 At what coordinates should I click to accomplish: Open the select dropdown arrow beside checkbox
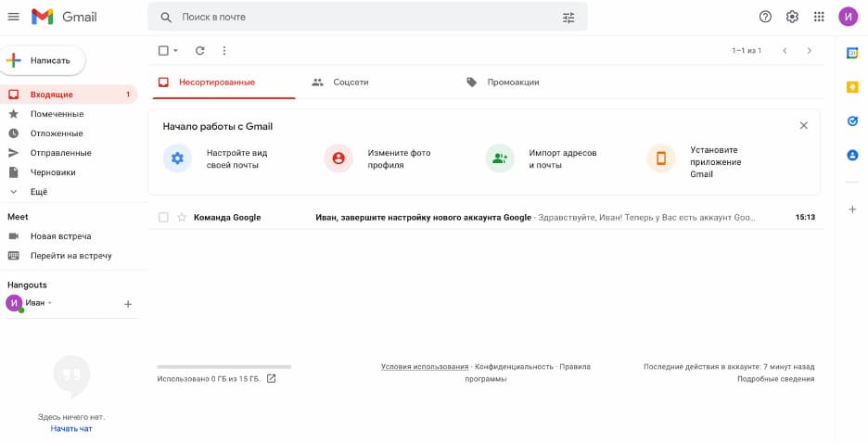pos(175,51)
